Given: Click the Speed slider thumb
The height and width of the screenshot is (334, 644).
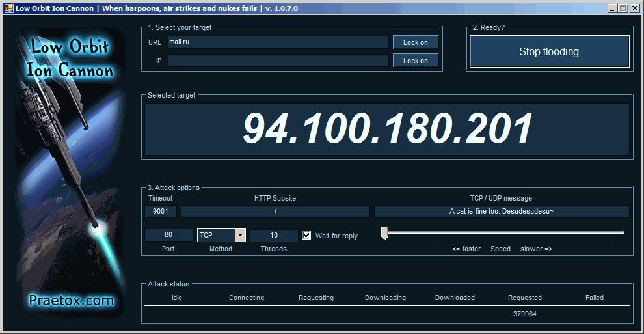Looking at the screenshot, I should click(384, 233).
